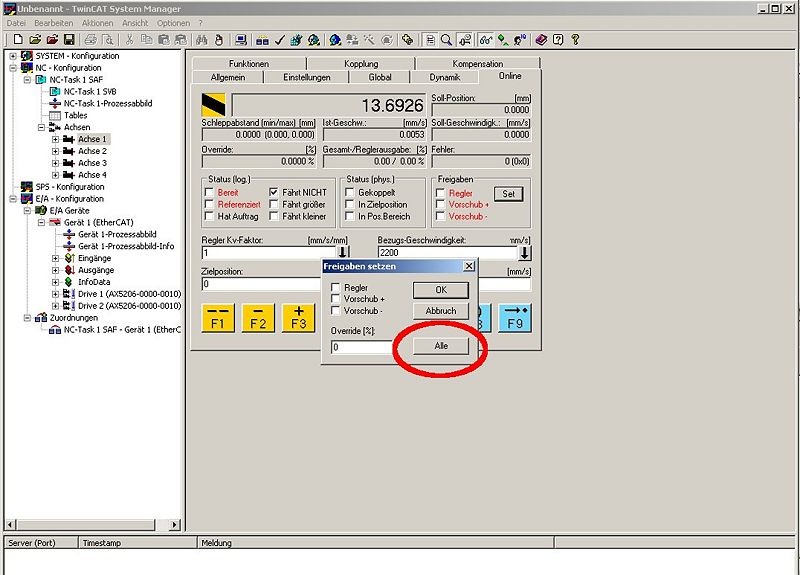Click the check configuration checkmark icon
The height and width of the screenshot is (575, 800).
click(x=279, y=39)
